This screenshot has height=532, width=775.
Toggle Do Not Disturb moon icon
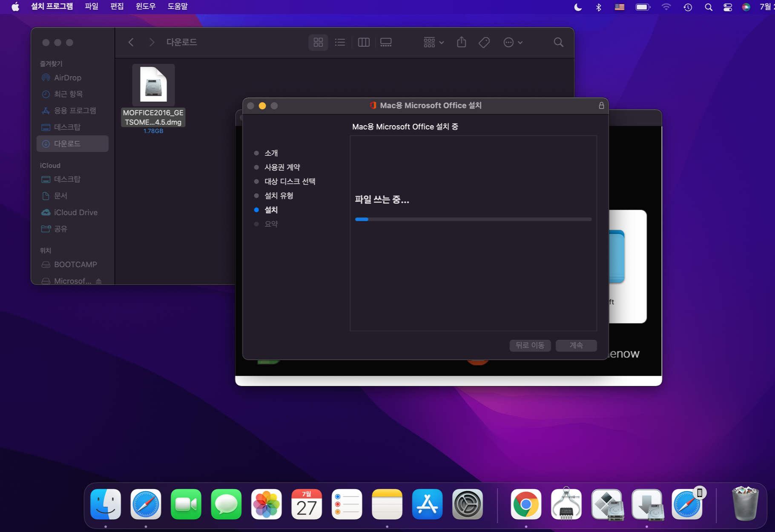pyautogui.click(x=578, y=7)
